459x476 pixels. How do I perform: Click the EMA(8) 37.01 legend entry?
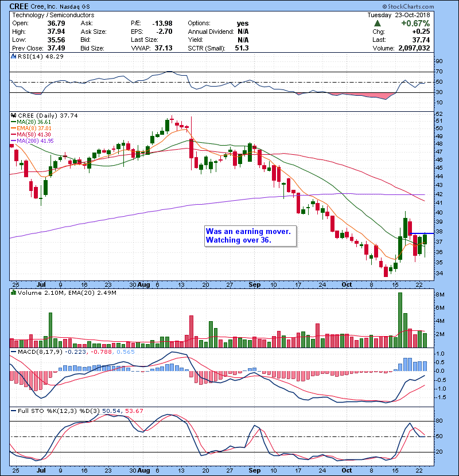(x=31, y=128)
